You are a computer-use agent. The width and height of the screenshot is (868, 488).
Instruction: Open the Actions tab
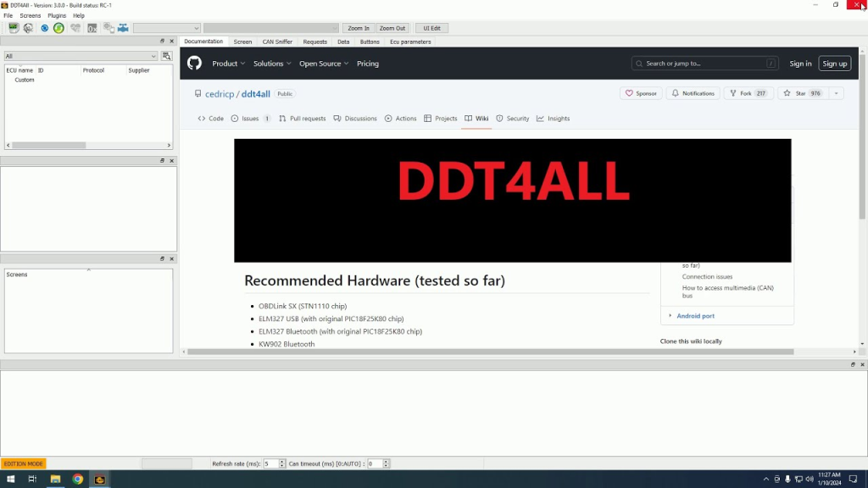point(400,119)
